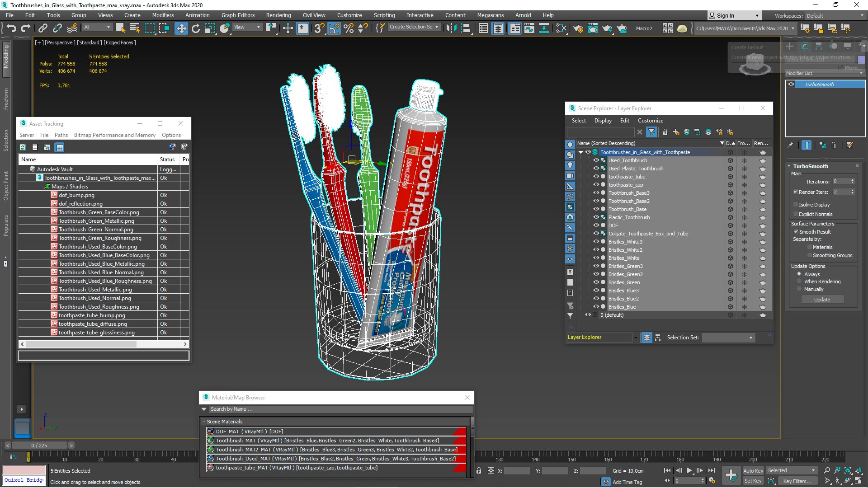Screen dimensions: 868x488
Task: Click the lock icon in Scene Explorer toolbar
Action: coord(665,132)
